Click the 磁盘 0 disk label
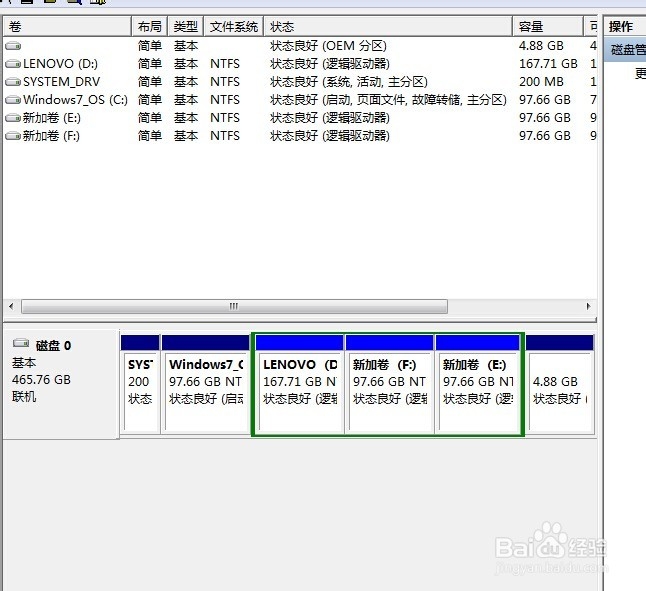This screenshot has width=646, height=591. [53, 346]
